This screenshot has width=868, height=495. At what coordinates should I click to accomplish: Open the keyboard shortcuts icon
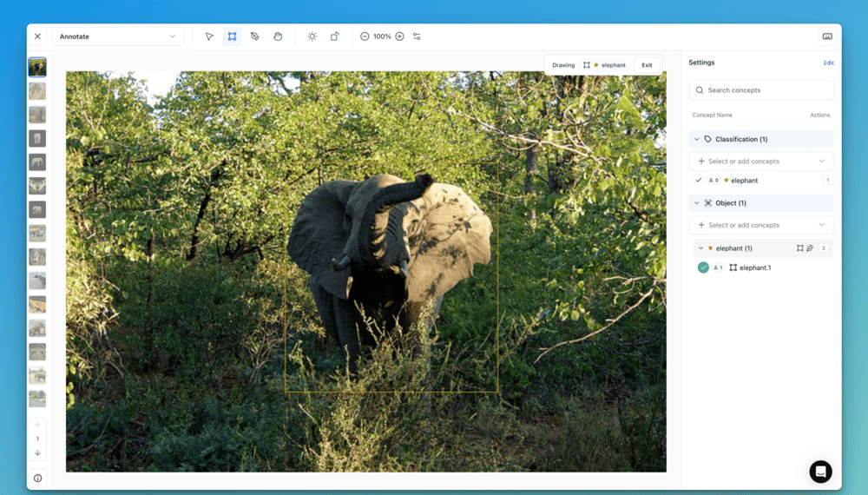(827, 36)
